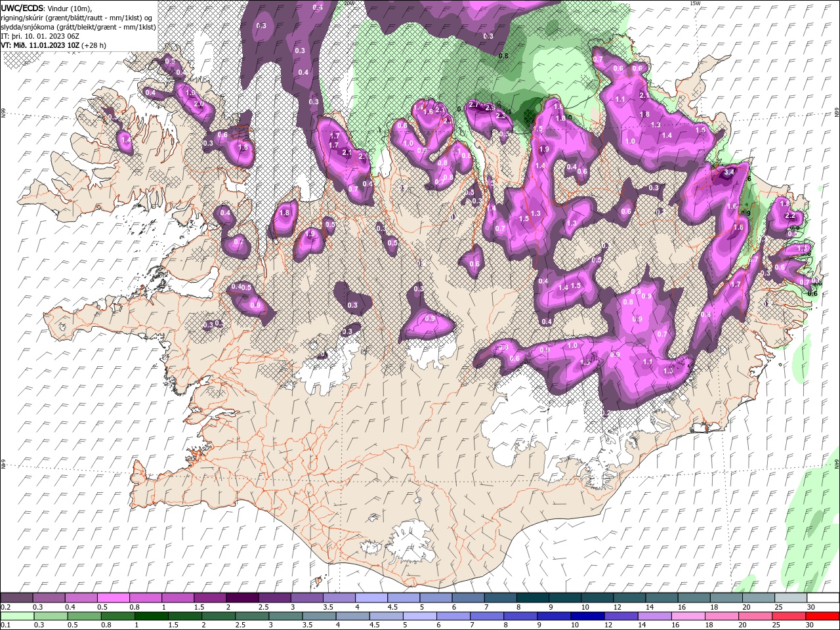Click the 'slydda/snjókoma' snow description line
Screen dimensions: 840x630
pyautogui.click(x=79, y=27)
